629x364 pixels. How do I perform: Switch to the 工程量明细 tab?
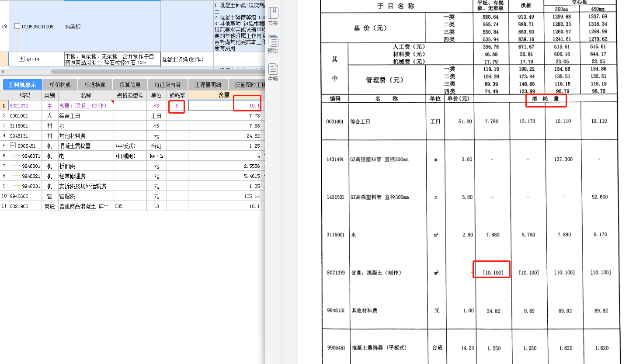(208, 85)
